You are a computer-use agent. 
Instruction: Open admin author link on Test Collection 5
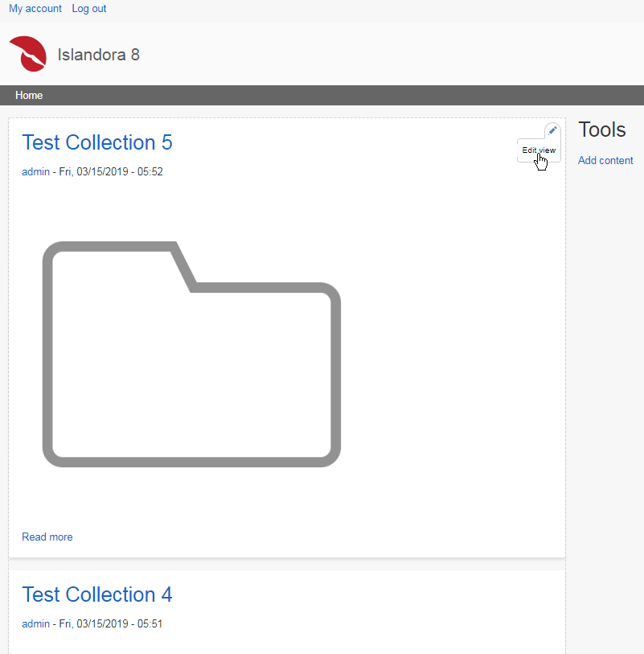tap(35, 171)
